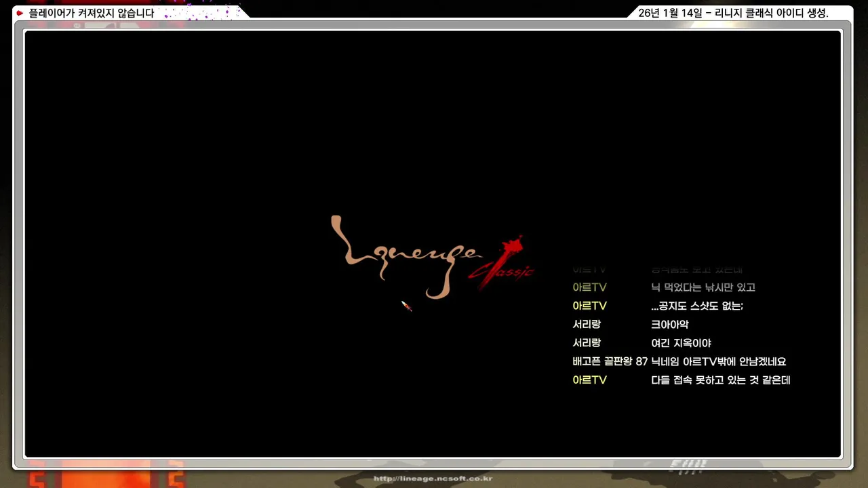This screenshot has width=868, height=488.
Task: Click username 서리랑 next to 여긴 지옥이야
Action: click(587, 343)
